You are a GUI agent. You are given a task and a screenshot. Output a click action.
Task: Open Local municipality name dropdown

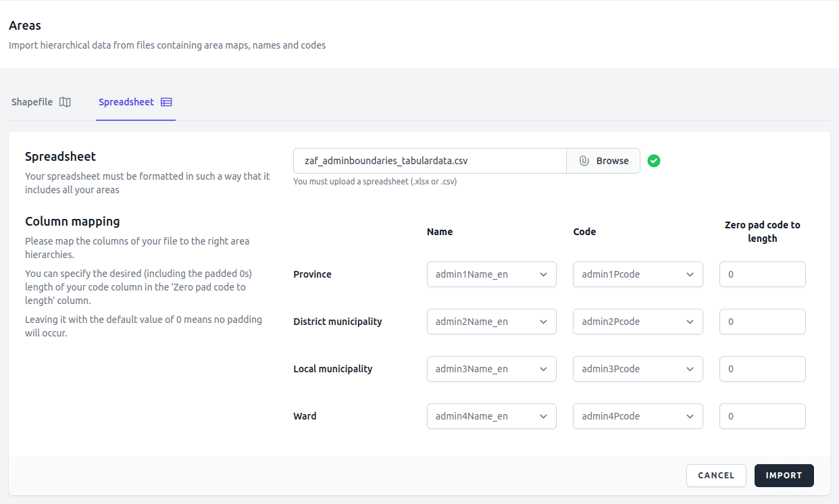[492, 369]
